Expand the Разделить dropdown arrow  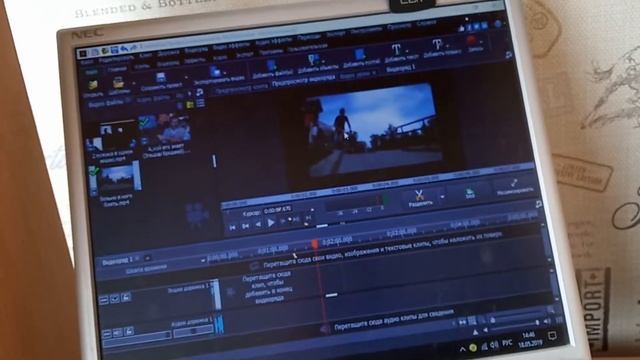[442, 197]
